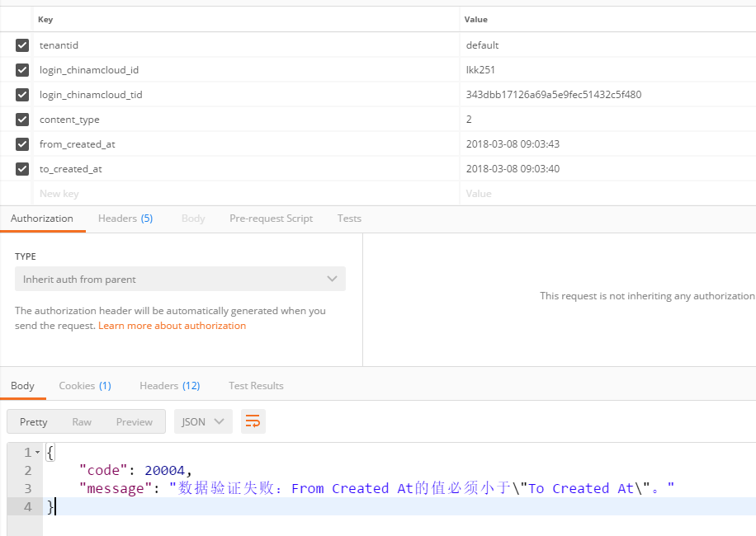Select Pretty response view
Screen dimensions: 756x536
[33, 422]
